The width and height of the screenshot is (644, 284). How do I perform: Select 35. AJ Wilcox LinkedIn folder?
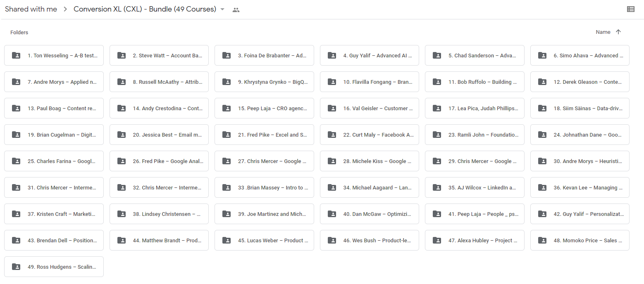[x=483, y=188]
